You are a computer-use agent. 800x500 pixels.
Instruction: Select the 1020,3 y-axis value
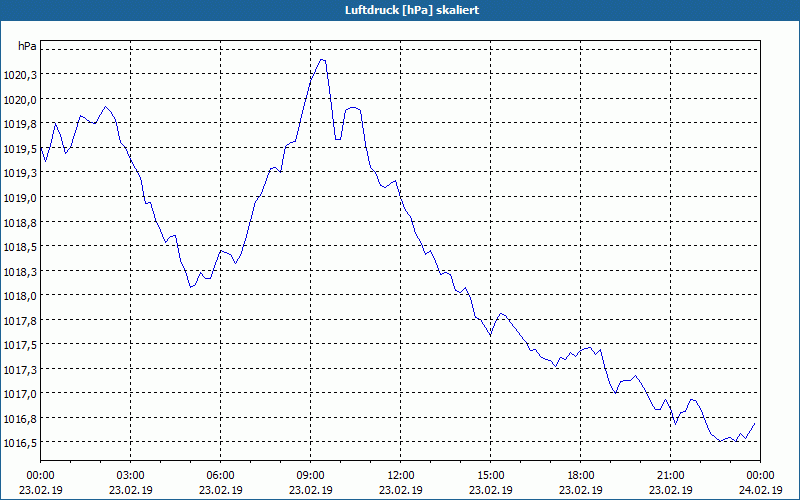pyautogui.click(x=20, y=76)
